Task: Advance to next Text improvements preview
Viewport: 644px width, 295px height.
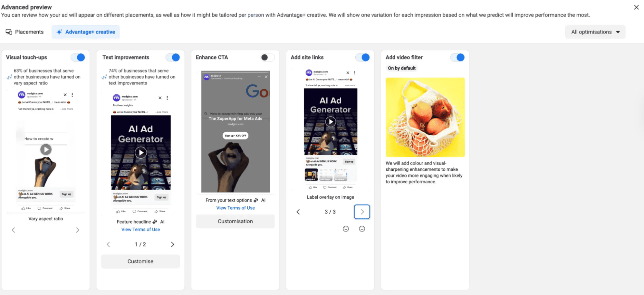Action: [x=172, y=244]
